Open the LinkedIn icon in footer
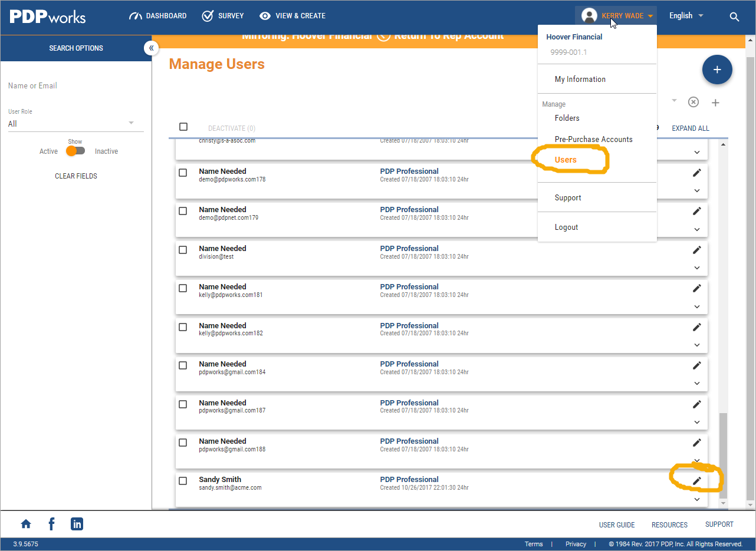 [x=77, y=524]
